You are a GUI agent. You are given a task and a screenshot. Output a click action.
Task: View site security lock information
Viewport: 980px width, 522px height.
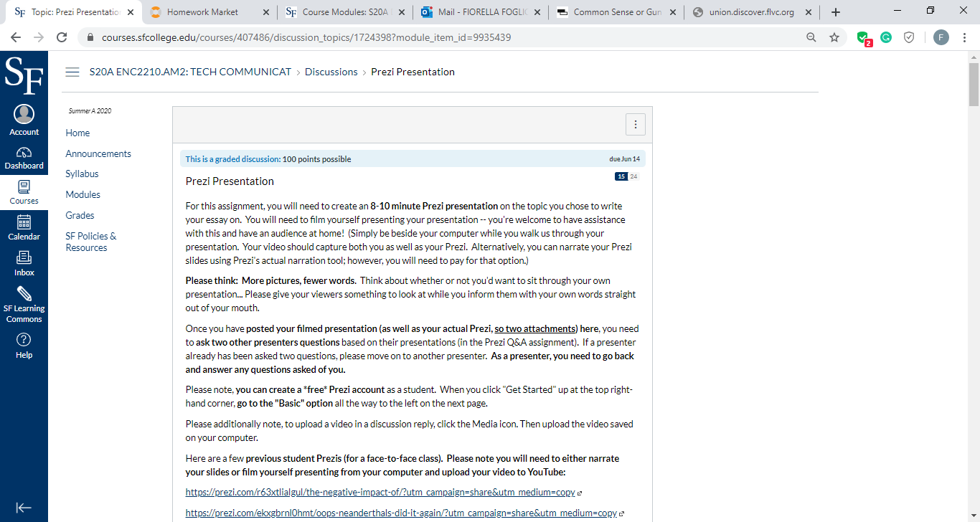coord(90,37)
